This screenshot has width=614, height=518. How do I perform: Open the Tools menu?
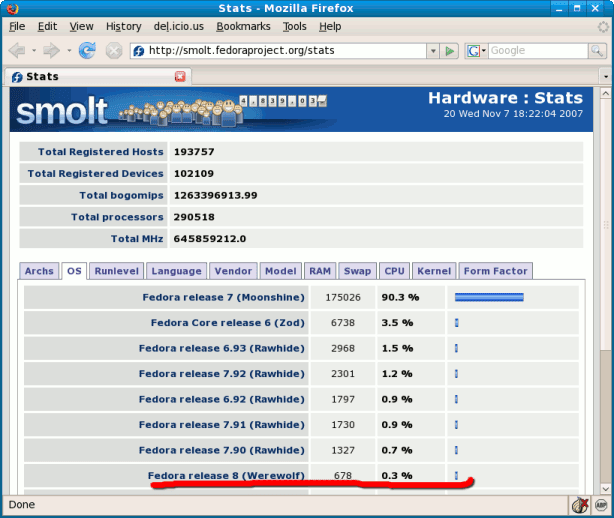[294, 26]
